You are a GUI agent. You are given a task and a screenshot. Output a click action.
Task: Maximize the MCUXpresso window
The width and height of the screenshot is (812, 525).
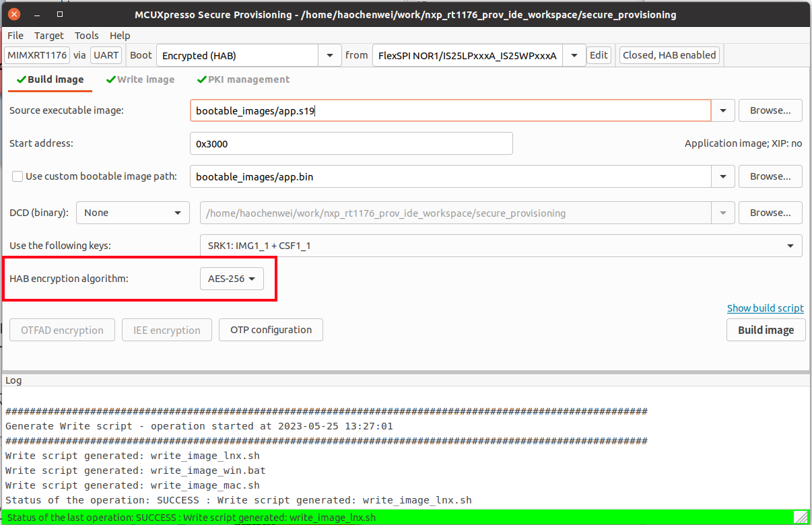pos(60,14)
